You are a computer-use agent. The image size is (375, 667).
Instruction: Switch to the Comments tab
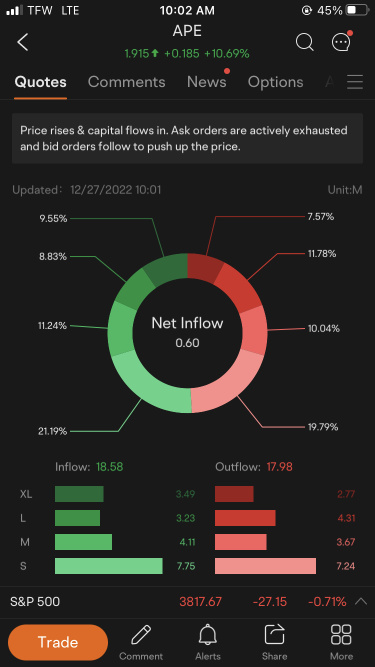126,82
